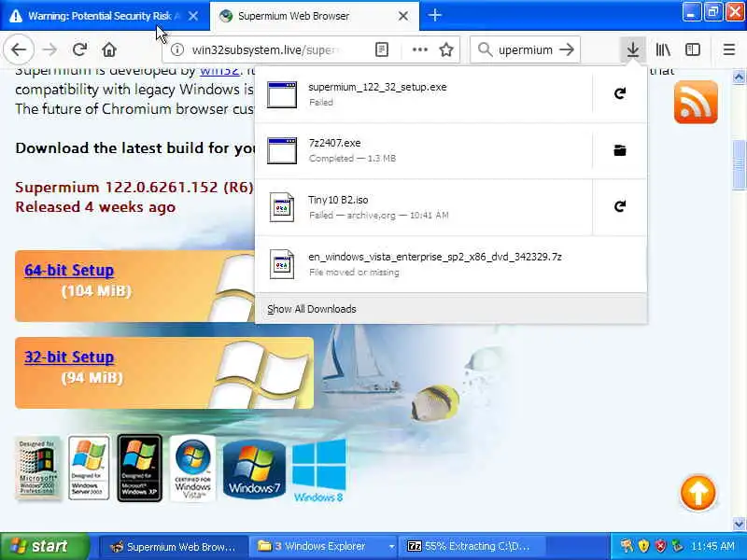Click the Windows 2000 Professional badge
This screenshot has height=560, width=747.
(x=37, y=468)
